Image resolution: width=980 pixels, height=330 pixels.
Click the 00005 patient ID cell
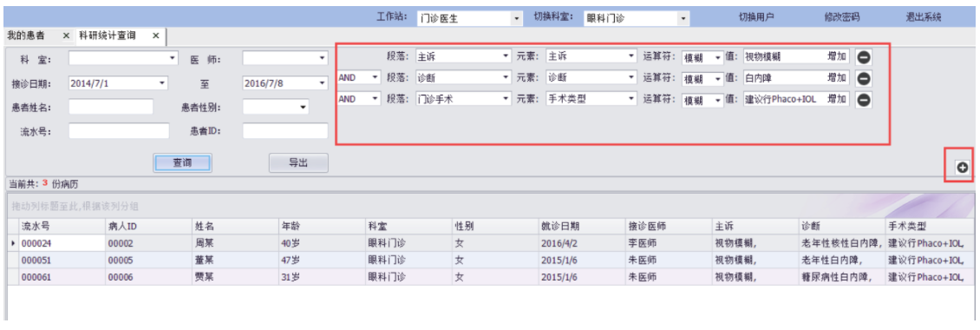[x=148, y=260]
